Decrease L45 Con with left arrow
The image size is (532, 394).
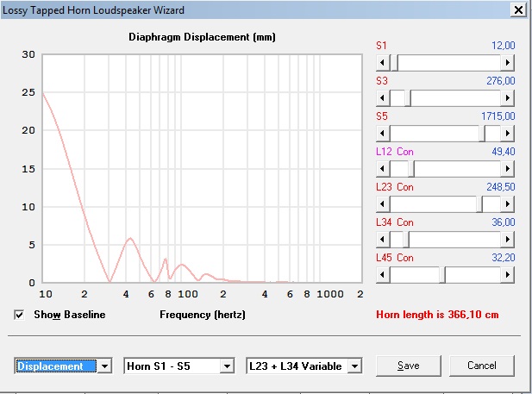coord(383,274)
